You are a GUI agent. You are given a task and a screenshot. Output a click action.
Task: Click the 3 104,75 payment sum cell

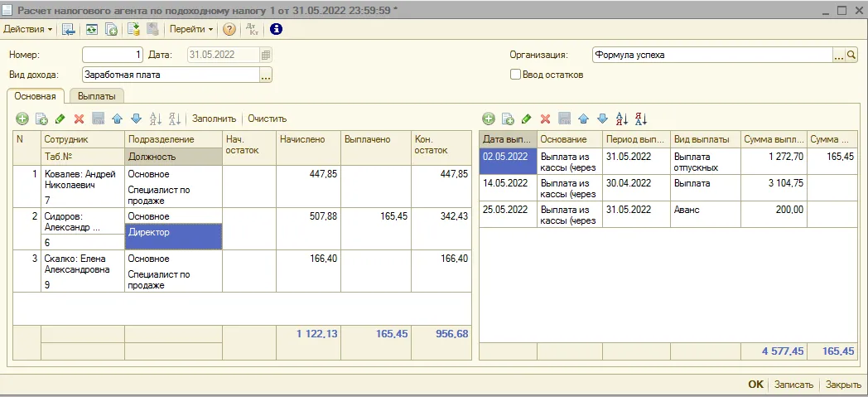pos(774,188)
